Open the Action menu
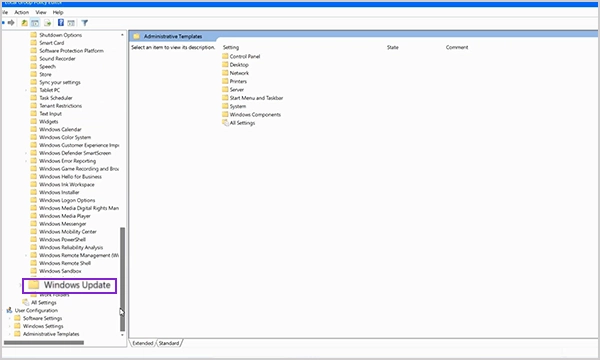Viewport: 600px width, 360px height. point(21,12)
